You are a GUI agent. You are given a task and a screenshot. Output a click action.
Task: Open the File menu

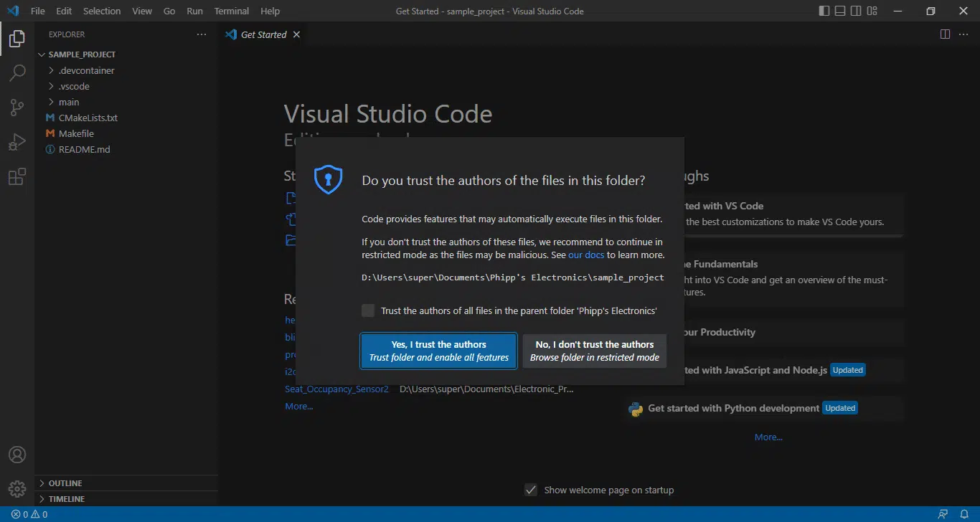coord(38,11)
